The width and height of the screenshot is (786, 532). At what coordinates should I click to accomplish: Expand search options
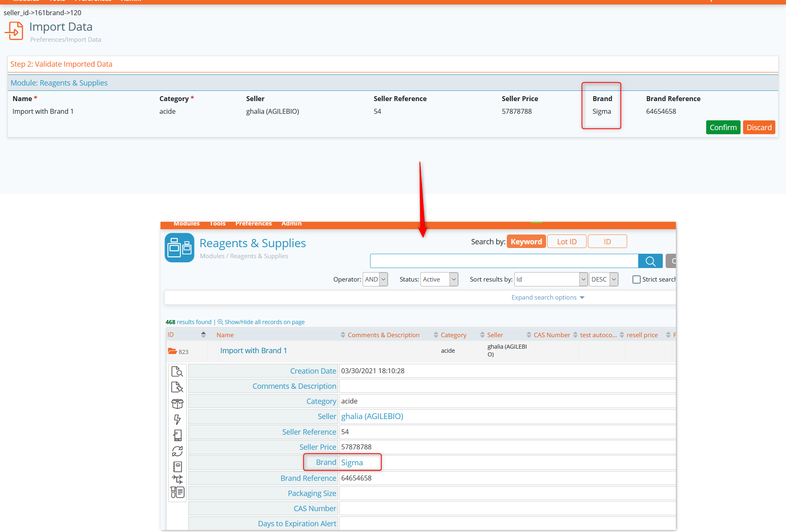(548, 298)
